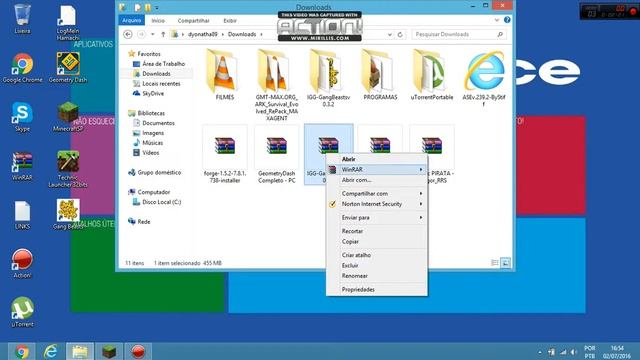Viewport: 640px width, 360px height.
Task: Open Gang Beasts desktop shortcut
Action: [x=68, y=215]
